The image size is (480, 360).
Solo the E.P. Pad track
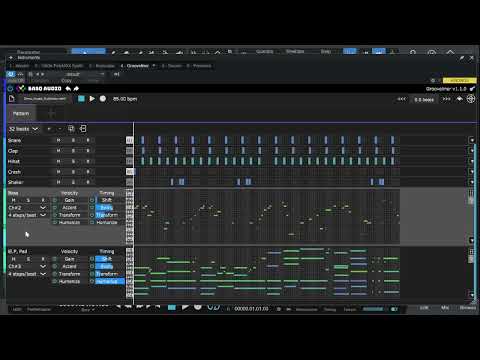(28, 259)
